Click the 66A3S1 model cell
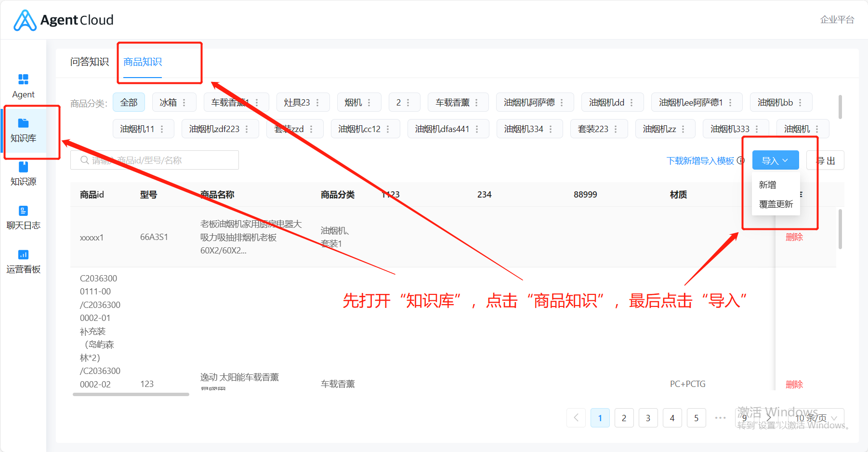This screenshot has height=452, width=868. point(154,237)
